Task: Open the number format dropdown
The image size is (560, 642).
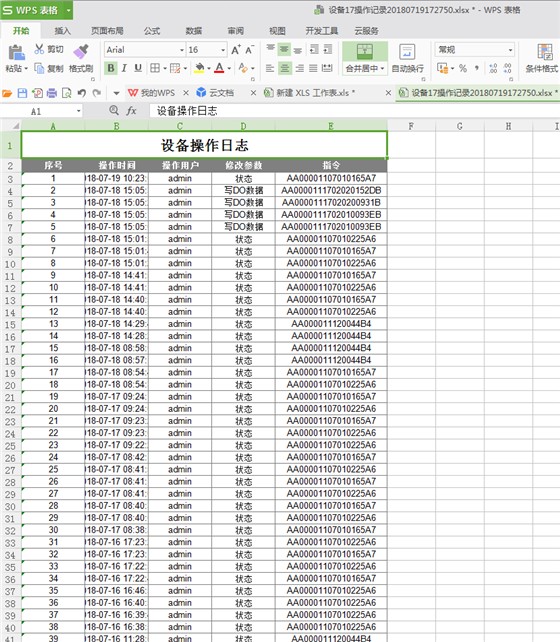Action: (510, 50)
